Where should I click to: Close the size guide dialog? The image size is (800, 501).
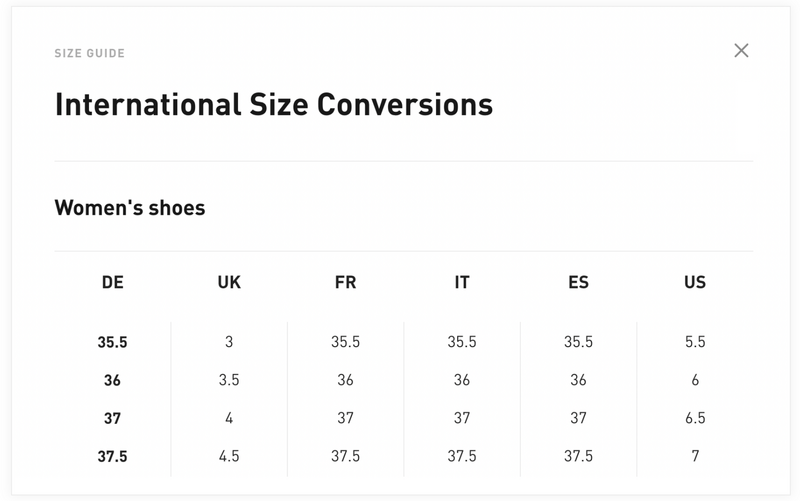741,51
